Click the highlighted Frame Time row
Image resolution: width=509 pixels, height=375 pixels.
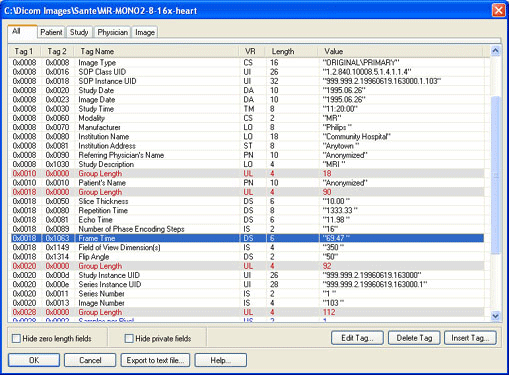(x=246, y=238)
